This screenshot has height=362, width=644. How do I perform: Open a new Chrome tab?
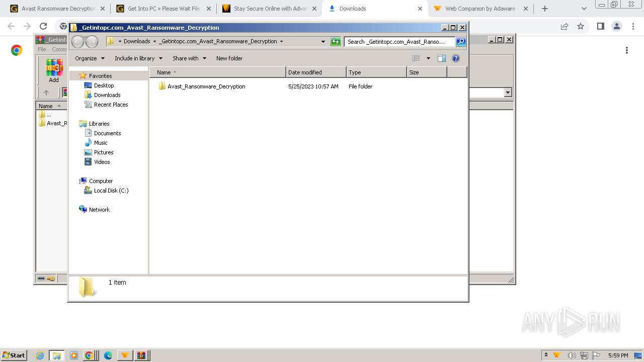point(545,9)
